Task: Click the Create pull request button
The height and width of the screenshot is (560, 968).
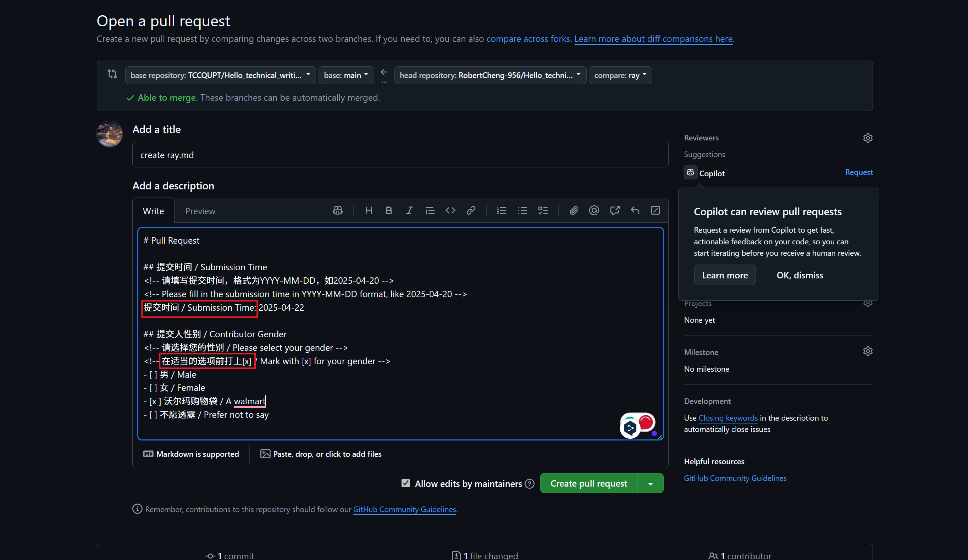Action: 588,483
